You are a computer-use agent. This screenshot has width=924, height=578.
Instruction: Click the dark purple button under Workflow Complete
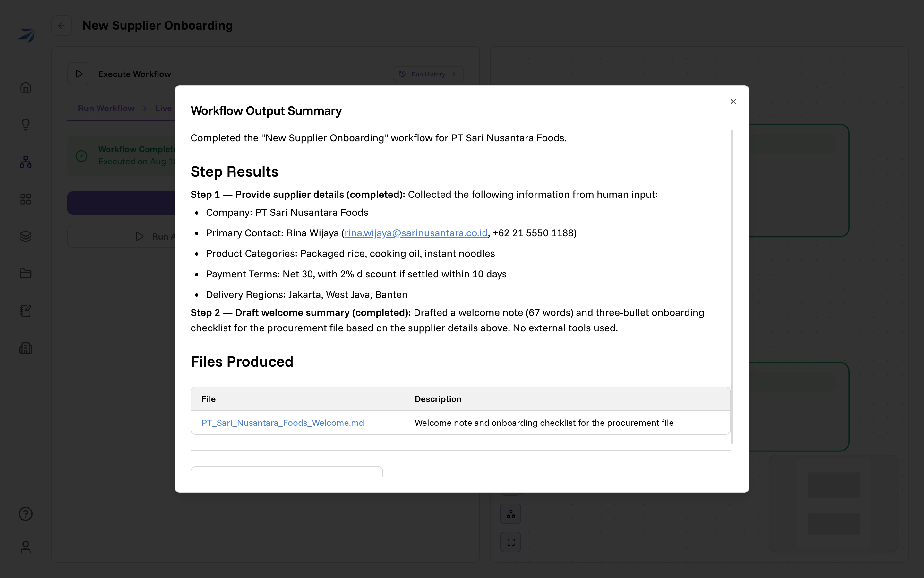(121, 203)
